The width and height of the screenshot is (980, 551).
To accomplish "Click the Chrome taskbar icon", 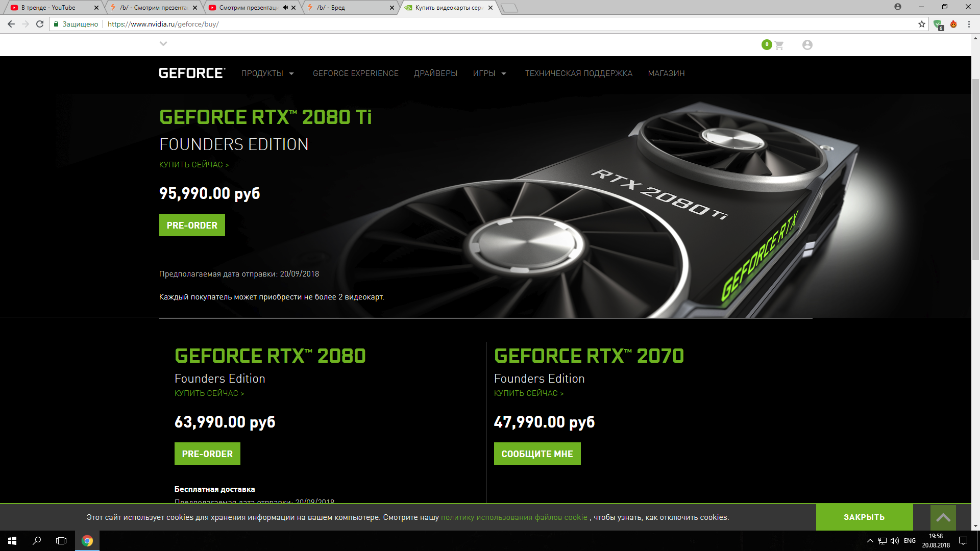I will (87, 541).
